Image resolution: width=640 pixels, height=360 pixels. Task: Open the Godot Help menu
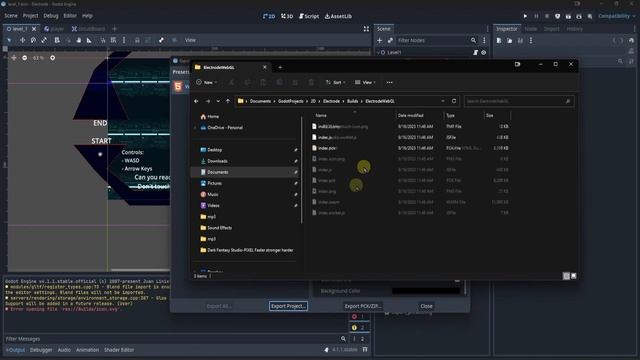tap(87, 16)
